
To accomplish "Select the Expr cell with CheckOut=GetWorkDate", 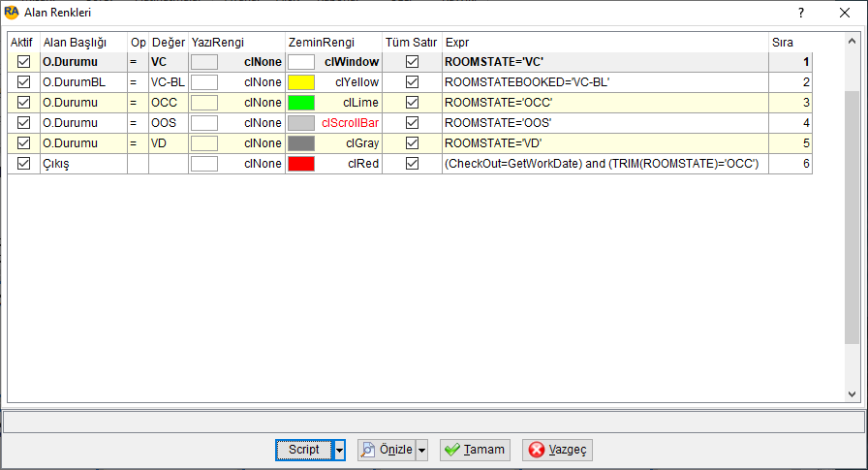I will tap(605, 164).
